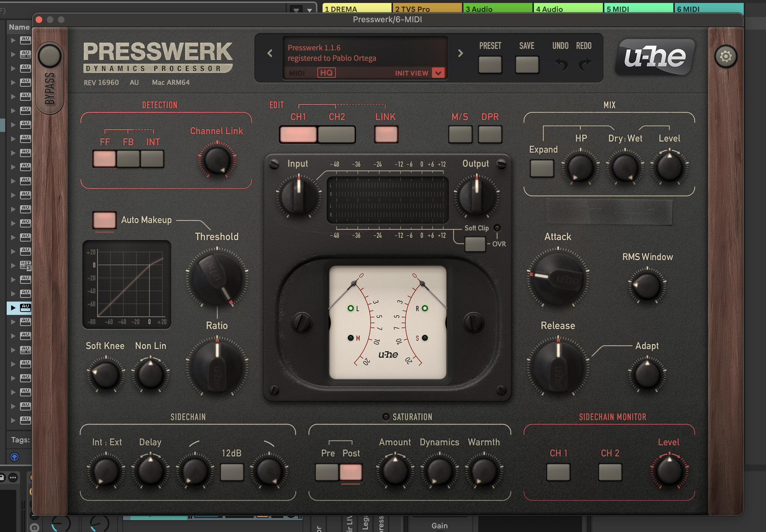Click the PRESET button
Image resolution: width=766 pixels, height=532 pixels.
[490, 65]
